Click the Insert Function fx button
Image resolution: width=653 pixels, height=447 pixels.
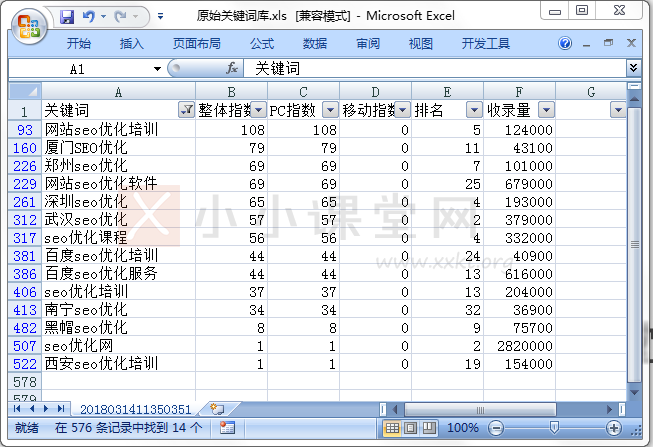pyautogui.click(x=232, y=68)
